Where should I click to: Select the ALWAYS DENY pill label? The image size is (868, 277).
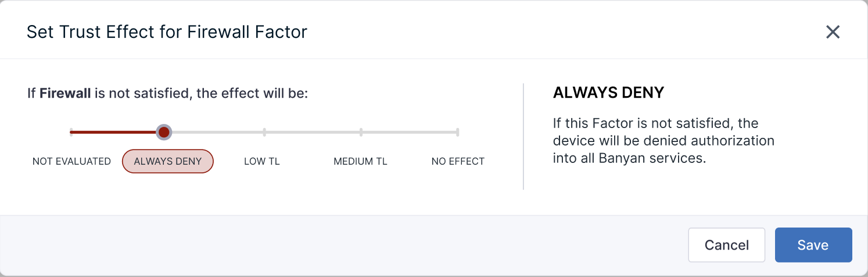pos(168,161)
